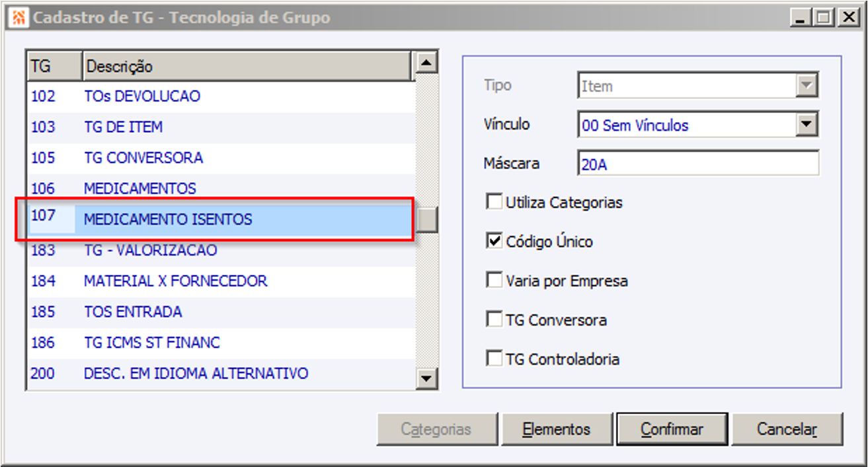Screen dimensions: 868x467
Task: Click the application icon in title bar
Action: click(19, 18)
